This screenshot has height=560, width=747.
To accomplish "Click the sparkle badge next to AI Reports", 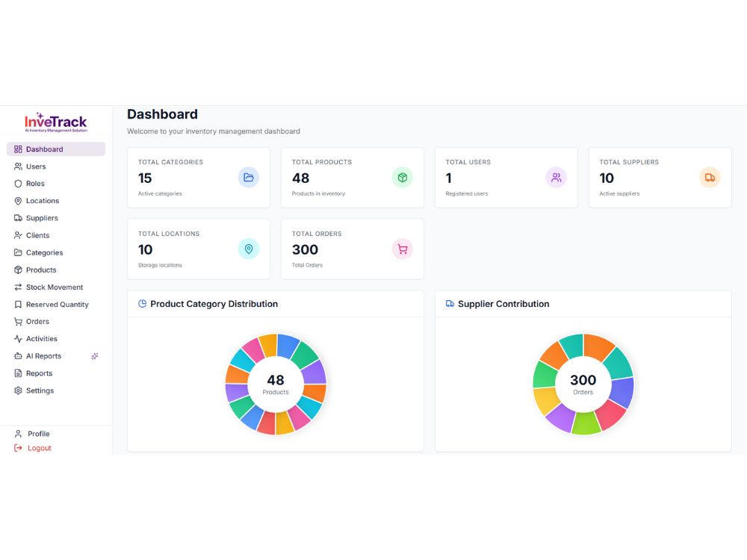I will point(95,355).
